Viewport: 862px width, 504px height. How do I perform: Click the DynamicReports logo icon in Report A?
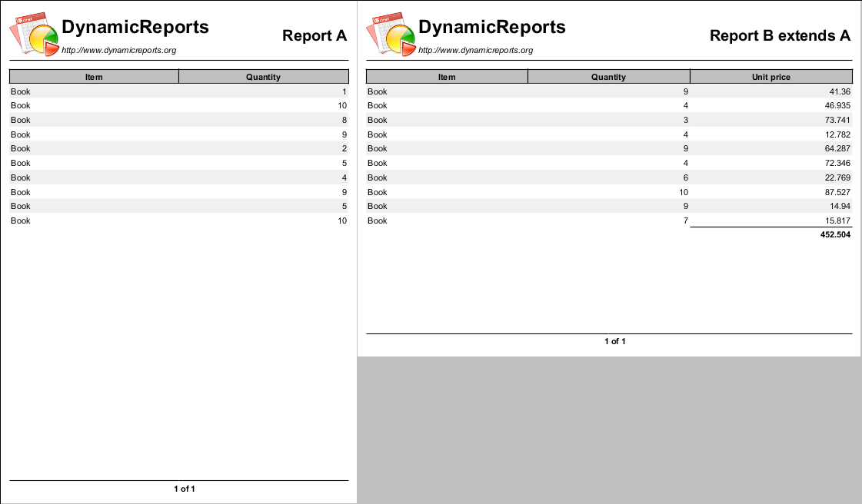tap(34, 34)
